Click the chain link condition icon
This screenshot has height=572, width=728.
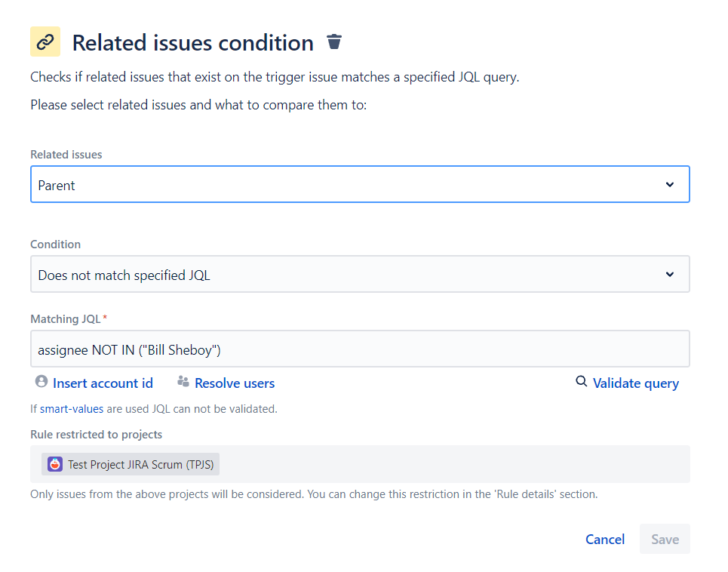coord(45,42)
